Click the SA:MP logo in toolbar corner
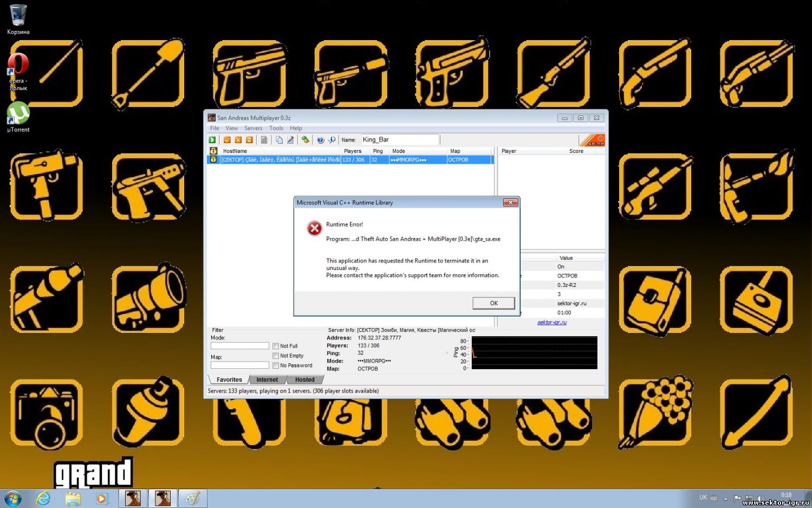The height and width of the screenshot is (508, 812). point(592,140)
